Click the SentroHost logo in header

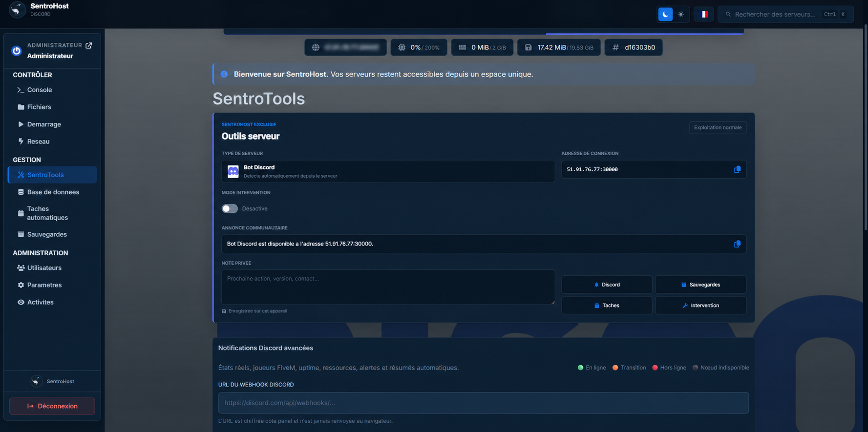click(x=17, y=10)
